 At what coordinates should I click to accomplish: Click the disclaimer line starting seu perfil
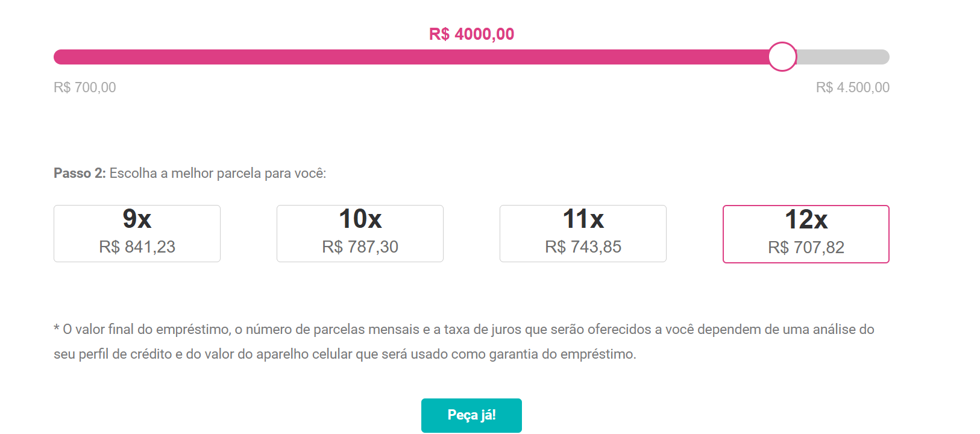(x=345, y=354)
